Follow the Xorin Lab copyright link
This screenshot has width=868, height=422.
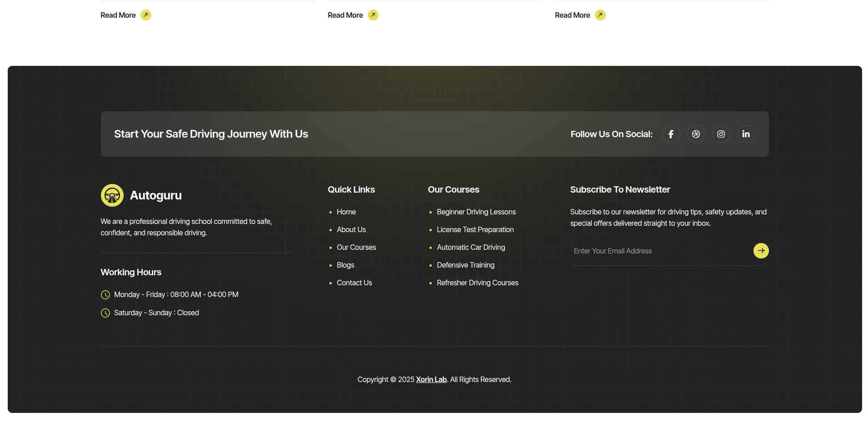point(431,379)
